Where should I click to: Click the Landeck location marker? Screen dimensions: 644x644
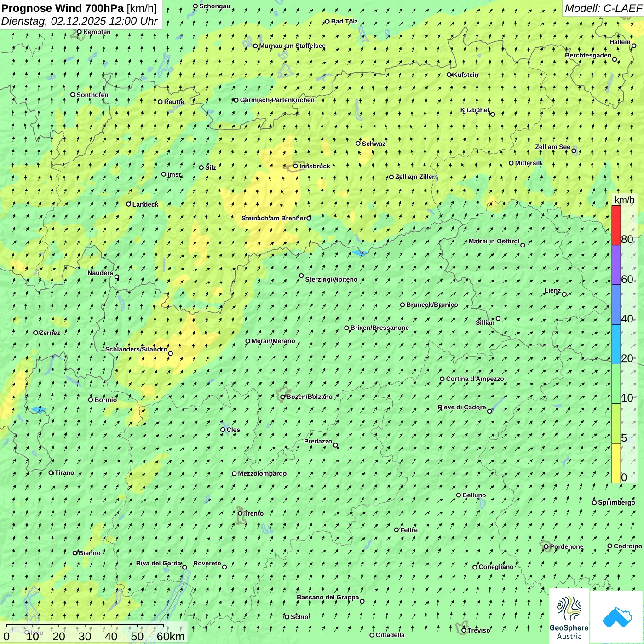click(129, 204)
